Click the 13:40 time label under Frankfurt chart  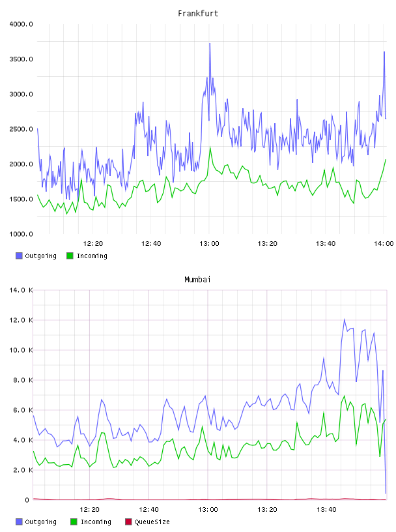[326, 243]
